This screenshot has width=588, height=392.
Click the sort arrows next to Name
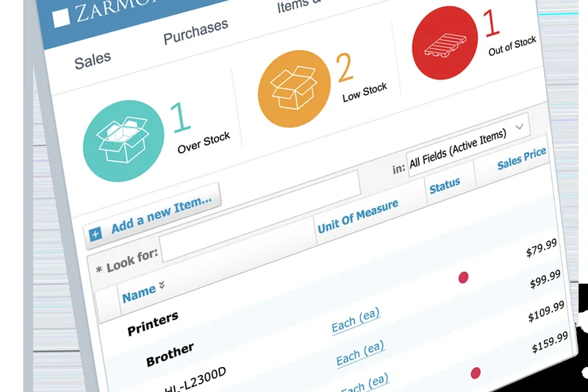pos(162,285)
